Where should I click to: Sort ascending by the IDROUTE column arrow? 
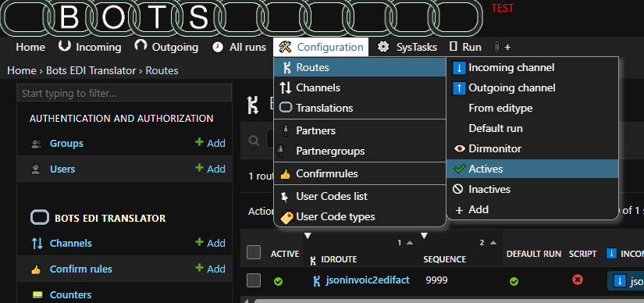[410, 243]
